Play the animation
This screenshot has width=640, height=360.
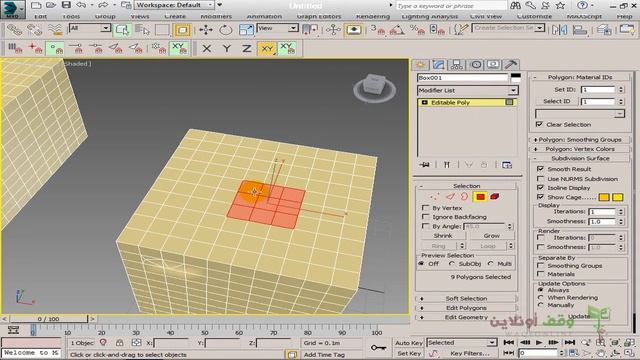[539, 342]
